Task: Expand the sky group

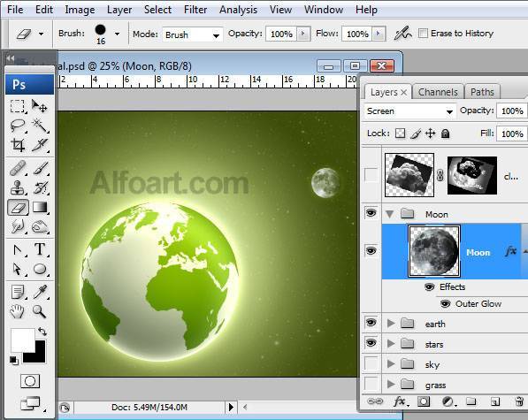Action: pyautogui.click(x=391, y=363)
